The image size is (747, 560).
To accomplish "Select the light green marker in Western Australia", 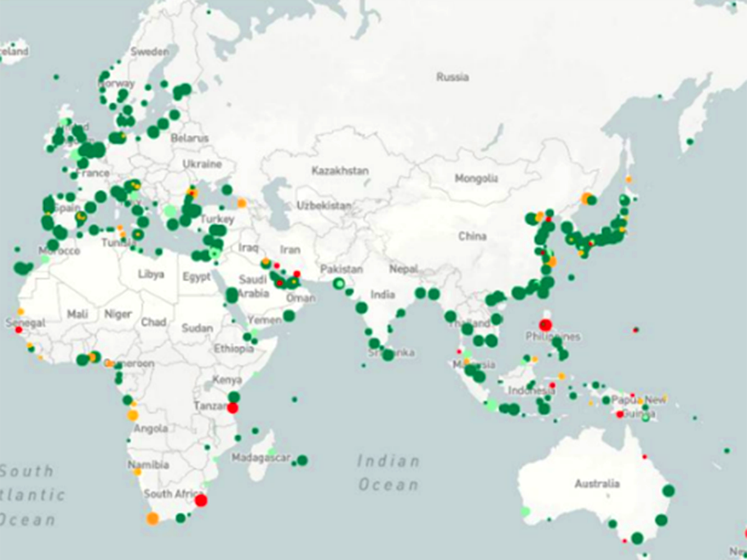I will coord(525,511).
